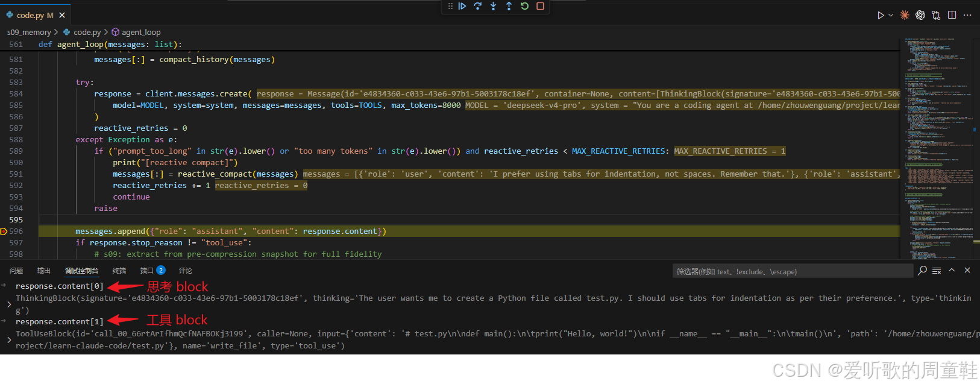Focus the debug console filter input

click(793, 271)
